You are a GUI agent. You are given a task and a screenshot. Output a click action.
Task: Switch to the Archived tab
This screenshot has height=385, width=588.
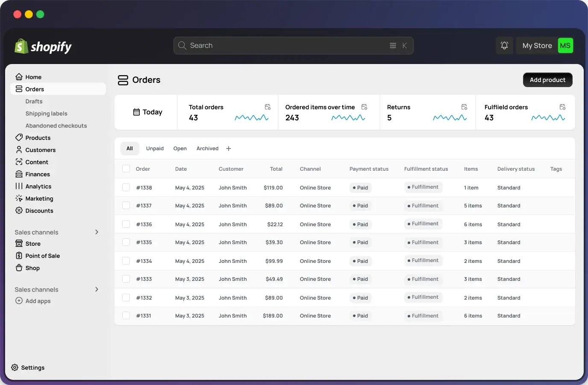pos(207,149)
